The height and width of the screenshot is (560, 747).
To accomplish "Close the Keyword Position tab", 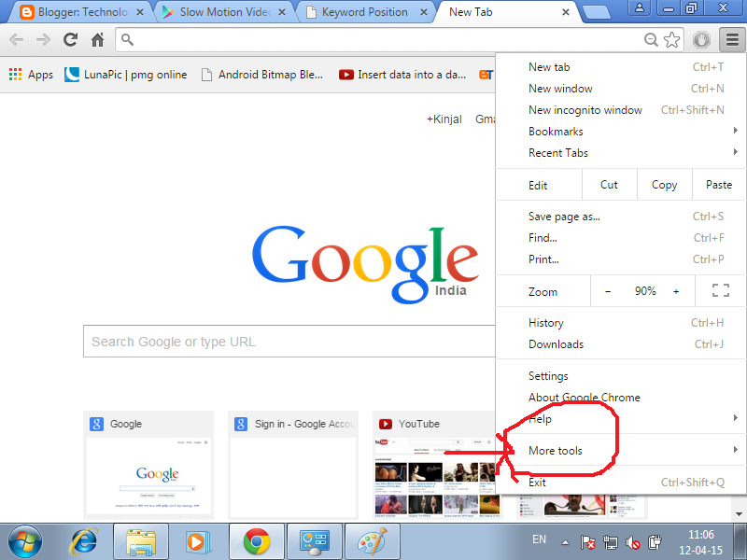I will pyautogui.click(x=424, y=12).
